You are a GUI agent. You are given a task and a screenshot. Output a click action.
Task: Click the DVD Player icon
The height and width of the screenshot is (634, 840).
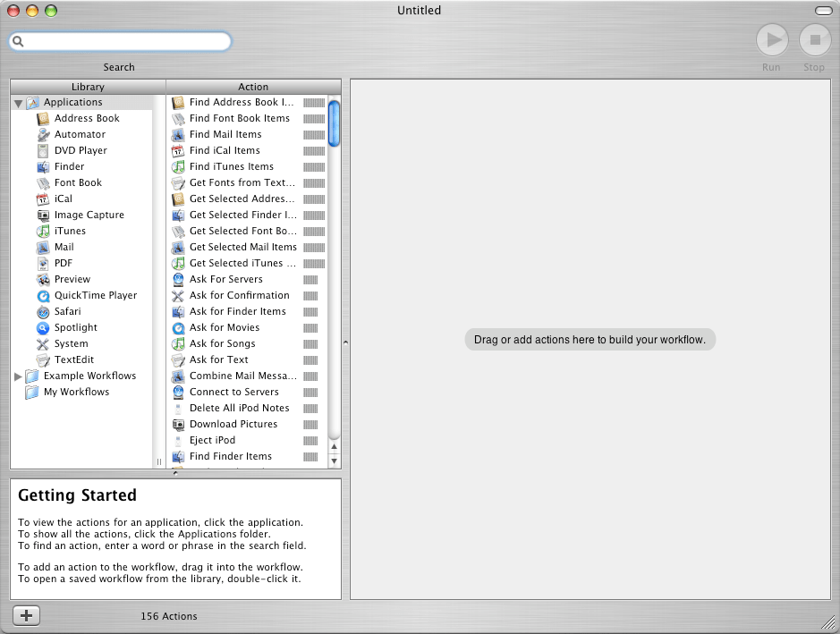pos(43,150)
